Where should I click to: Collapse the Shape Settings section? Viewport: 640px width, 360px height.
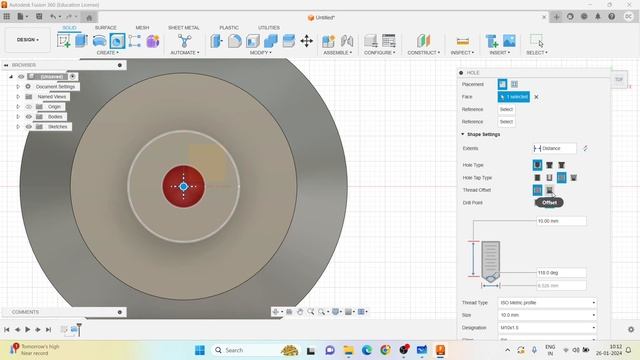pos(462,134)
